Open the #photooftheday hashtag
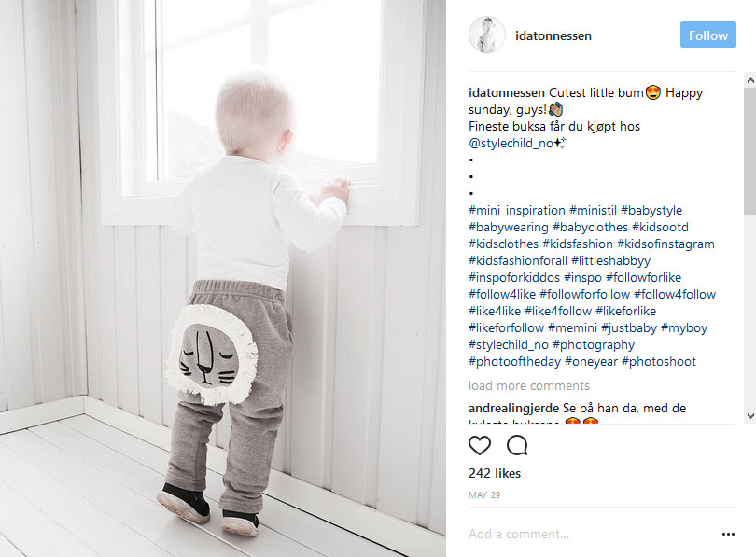This screenshot has width=756, height=557. [x=514, y=361]
